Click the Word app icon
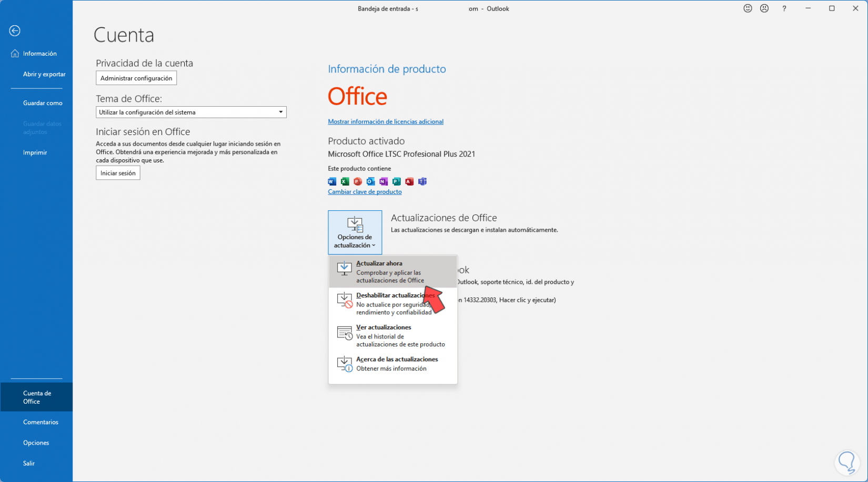The image size is (868, 482). (x=332, y=181)
